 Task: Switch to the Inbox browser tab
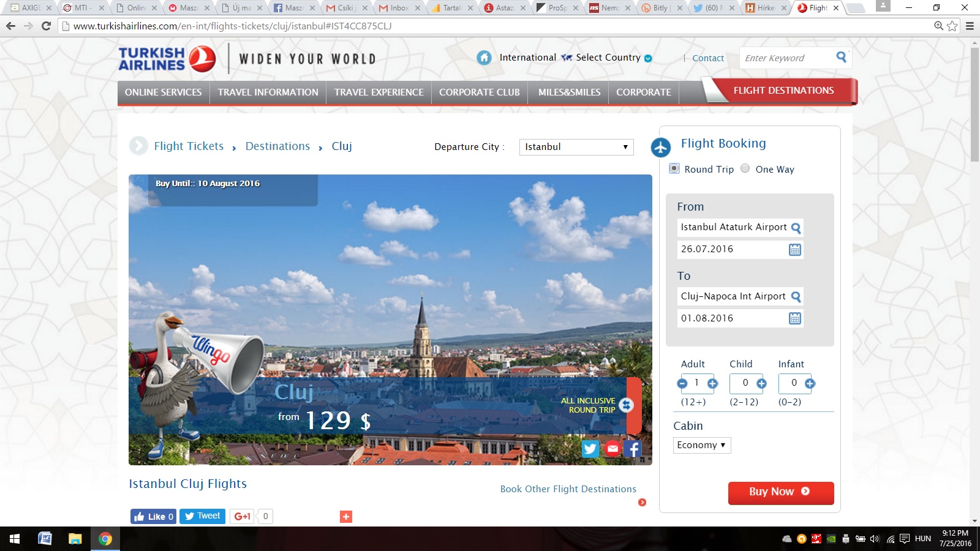coord(399,8)
